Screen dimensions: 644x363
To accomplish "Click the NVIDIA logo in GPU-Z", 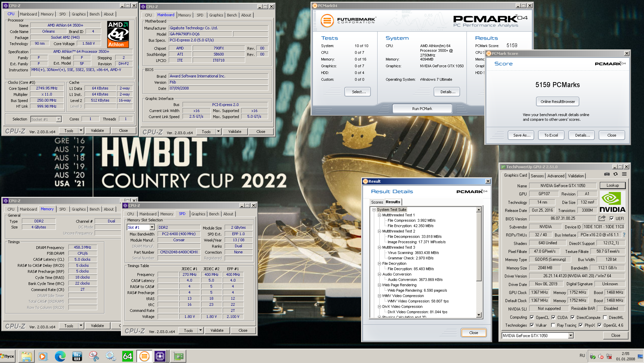I will click(612, 202).
